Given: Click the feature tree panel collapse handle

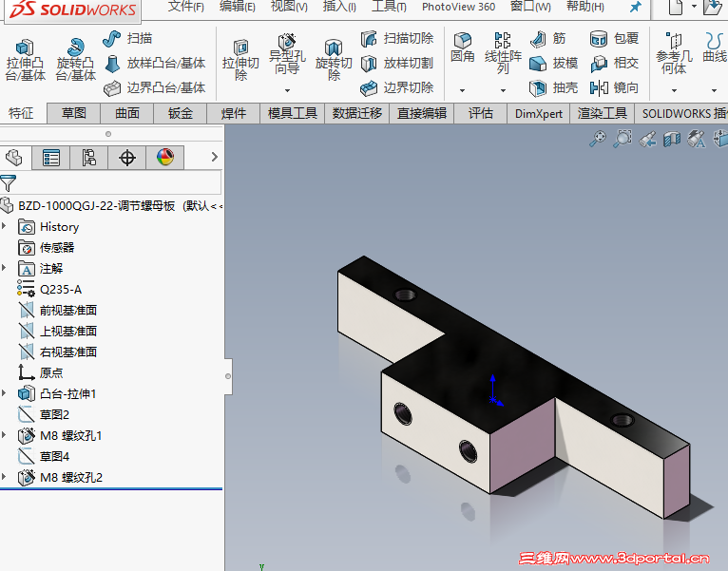Looking at the screenshot, I should point(228,376).
